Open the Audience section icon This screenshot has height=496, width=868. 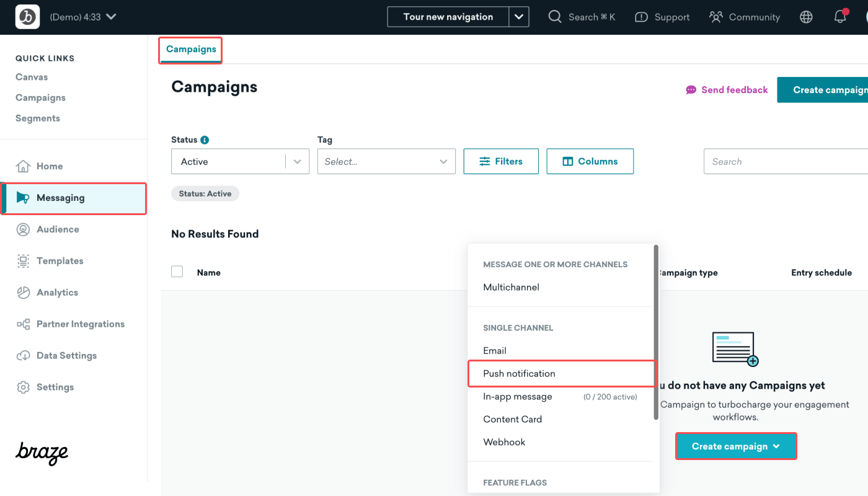click(x=23, y=229)
